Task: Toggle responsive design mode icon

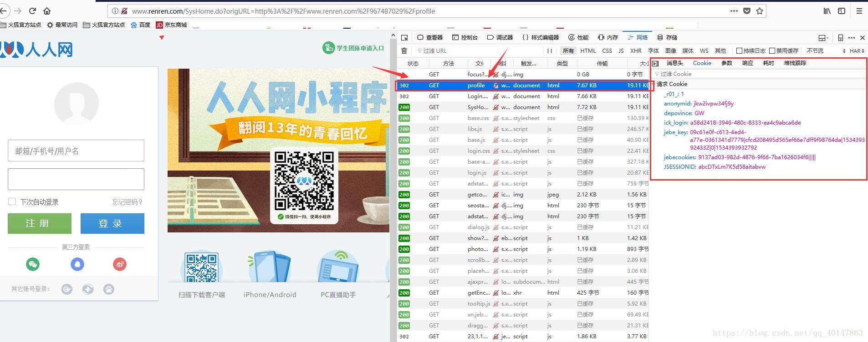Action: 841,37
